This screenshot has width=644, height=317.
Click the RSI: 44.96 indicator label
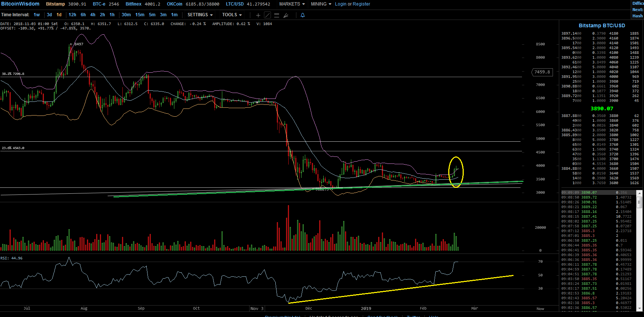coord(11,258)
